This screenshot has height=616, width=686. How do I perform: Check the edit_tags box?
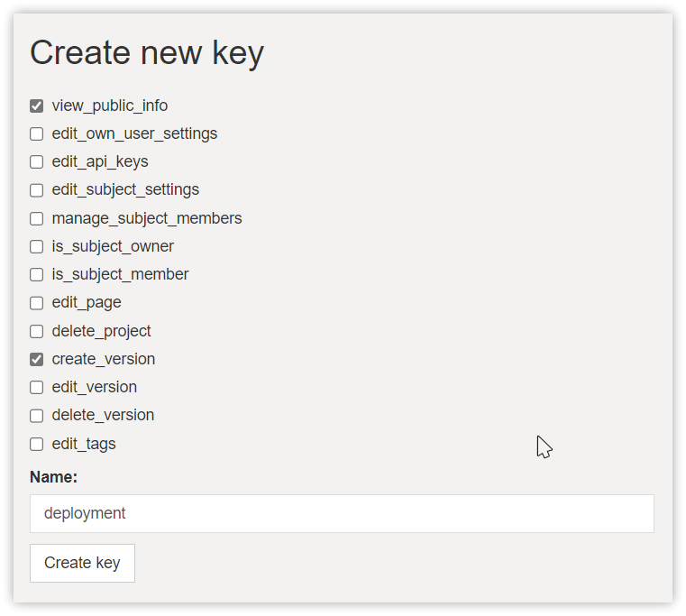(x=37, y=445)
